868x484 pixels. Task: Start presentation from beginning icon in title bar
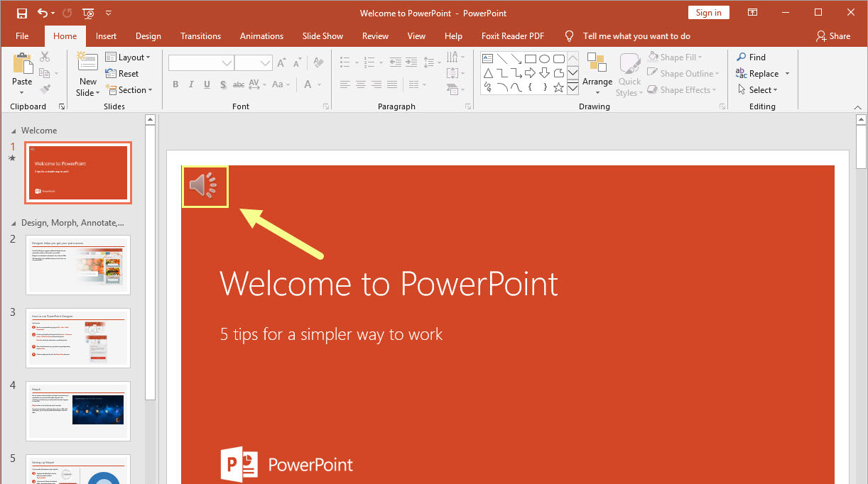coord(88,13)
